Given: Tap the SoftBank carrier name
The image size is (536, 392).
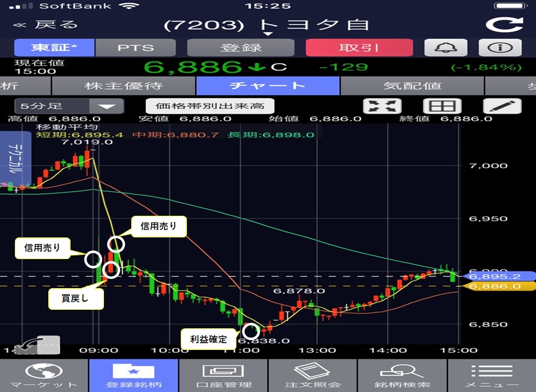Looking at the screenshot, I should (x=76, y=6).
